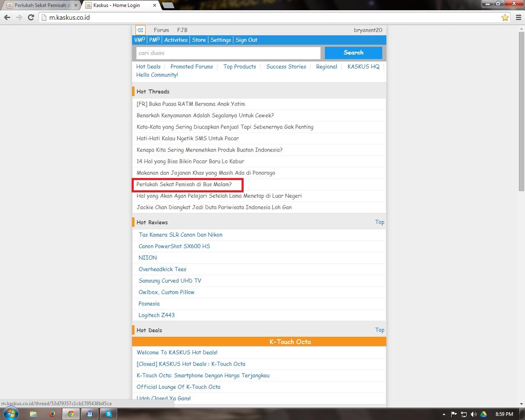This screenshot has width=525, height=420.
Task: Open Success Stories link
Action: coord(286,66)
